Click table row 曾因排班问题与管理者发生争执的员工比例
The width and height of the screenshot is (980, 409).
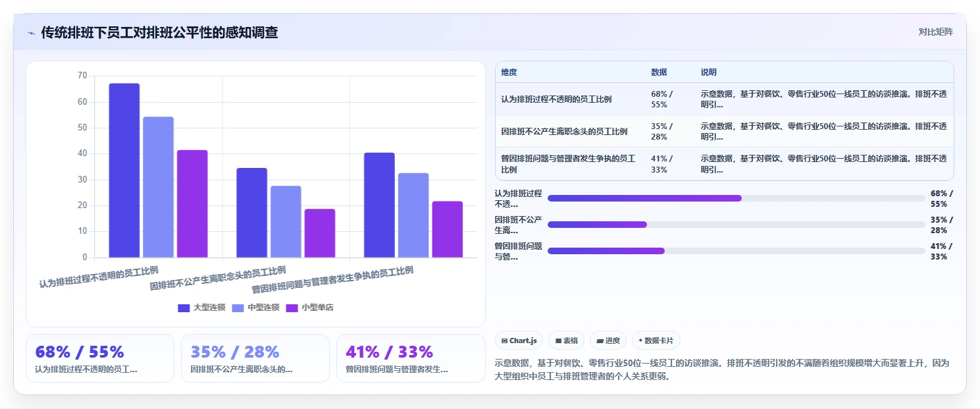(724, 164)
